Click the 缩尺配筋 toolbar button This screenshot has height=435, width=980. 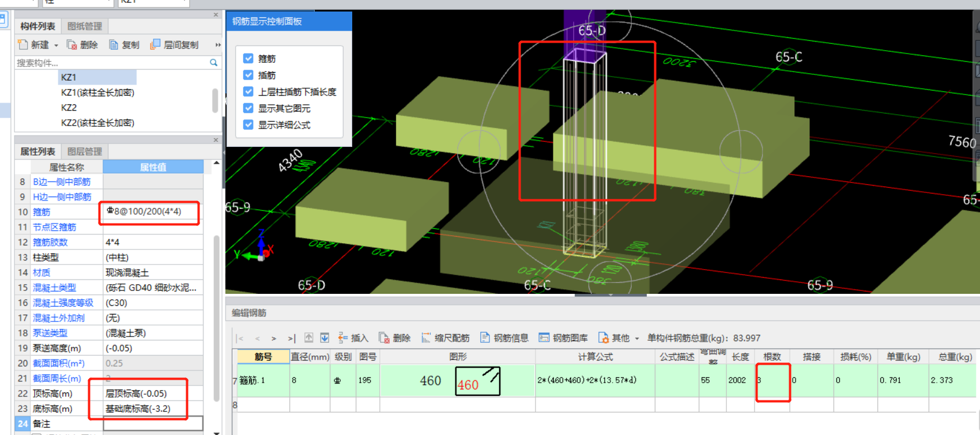click(x=445, y=338)
